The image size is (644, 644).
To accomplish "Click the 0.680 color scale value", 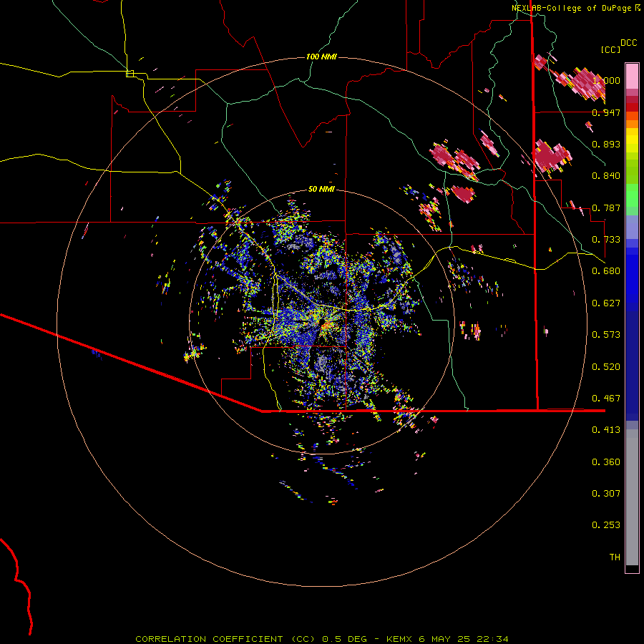I will click(x=606, y=271).
